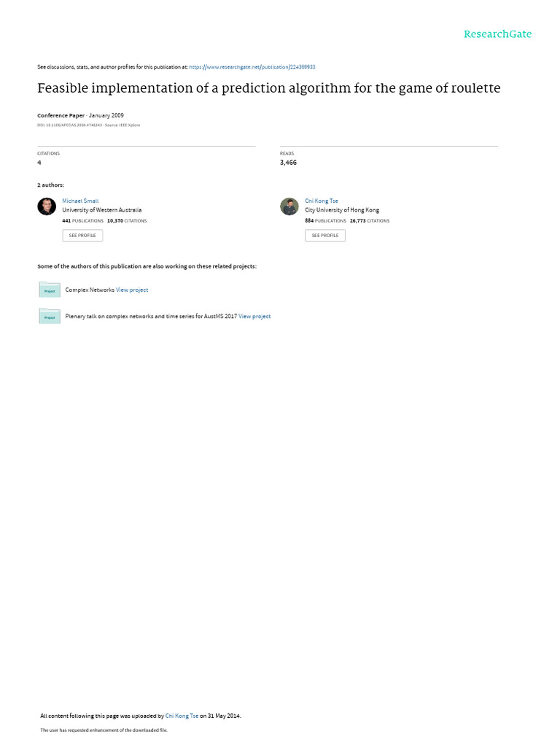Click Michael Small's profile photo
This screenshot has height=747, width=560.
pyautogui.click(x=47, y=206)
